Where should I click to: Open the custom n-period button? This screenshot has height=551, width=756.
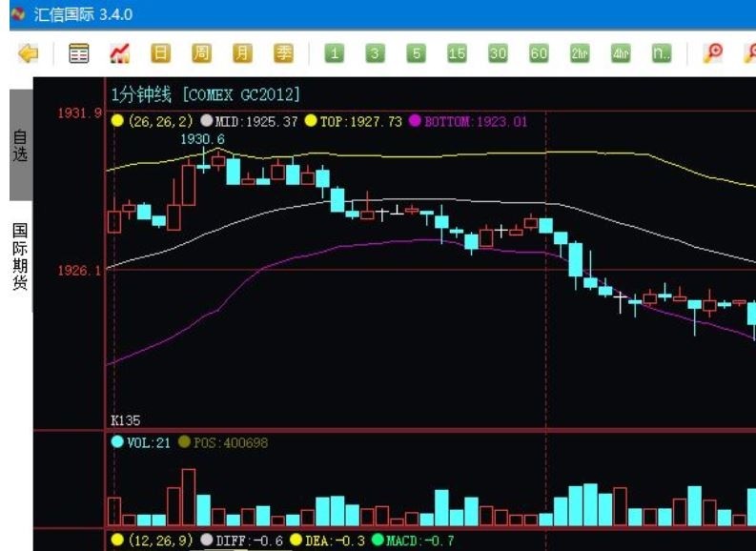click(662, 53)
